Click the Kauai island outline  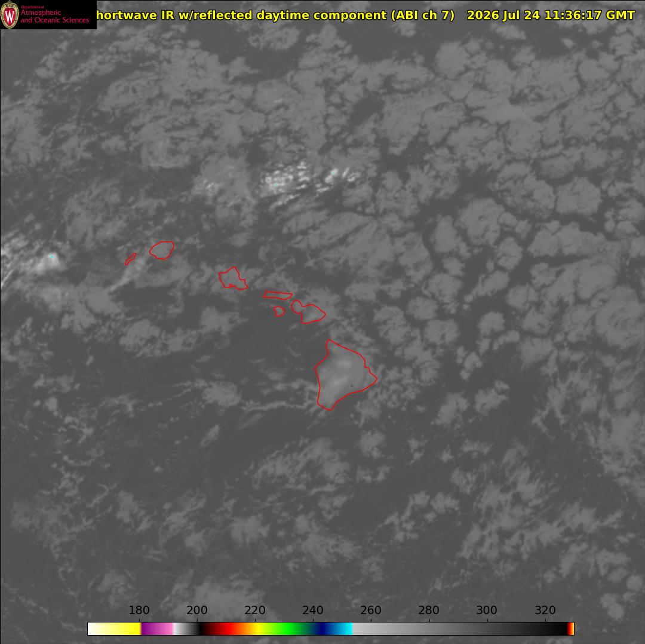162,250
